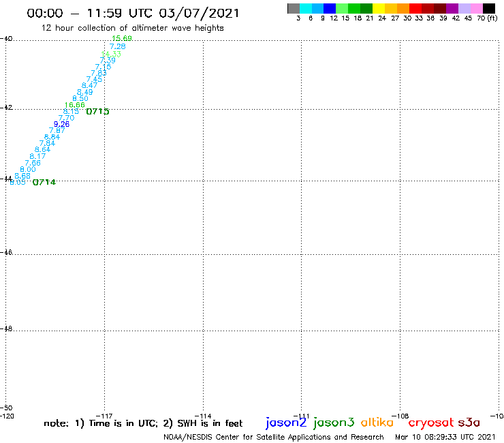Click the -108 longitude axis label

click(x=400, y=416)
